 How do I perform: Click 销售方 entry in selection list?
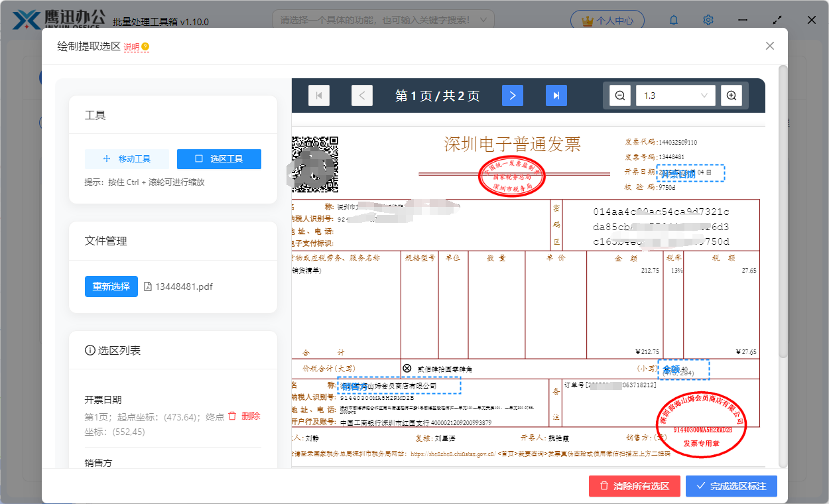[98, 462]
